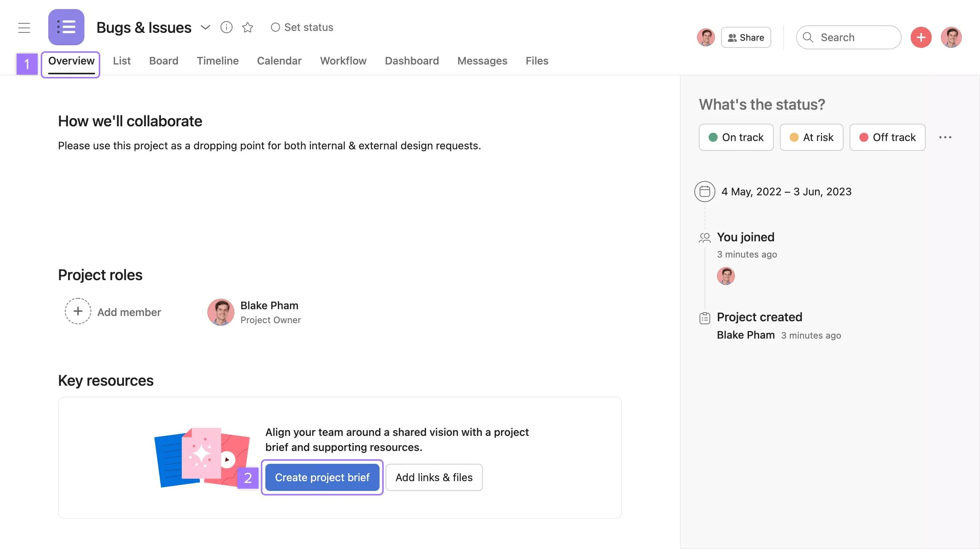The height and width of the screenshot is (549, 980).
Task: Open Set status dropdown
Action: pyautogui.click(x=302, y=28)
